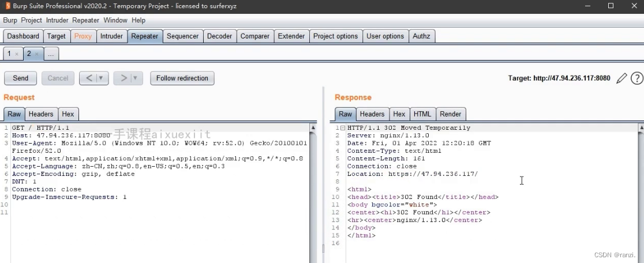Switch to the Extender tab
Screen dimensions: 644x263
tap(291, 36)
